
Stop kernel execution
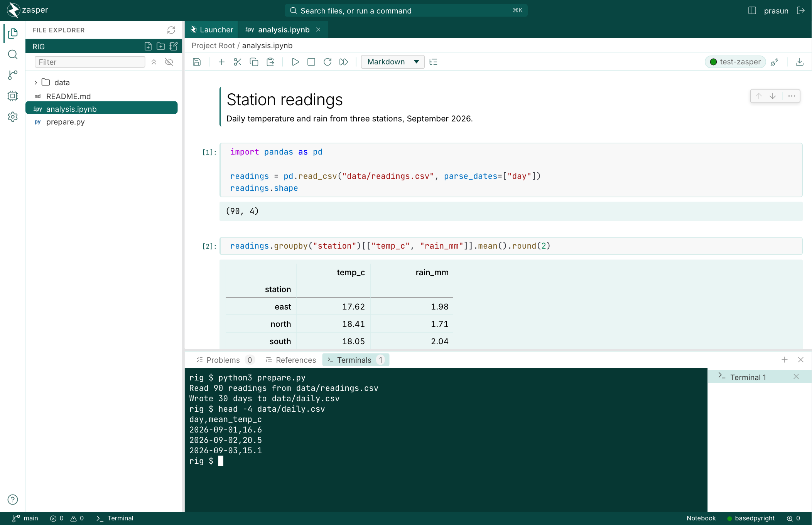click(311, 62)
